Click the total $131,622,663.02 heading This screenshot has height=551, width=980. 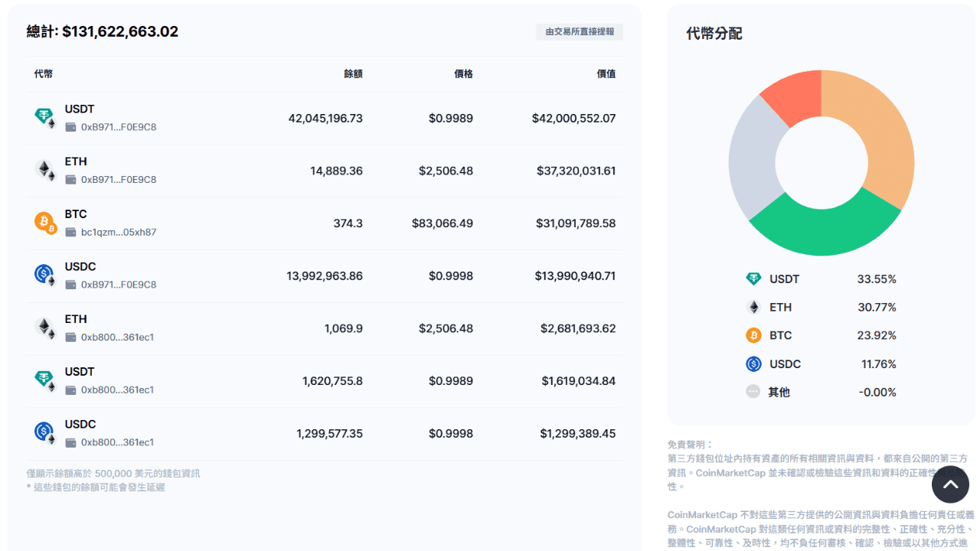(103, 31)
